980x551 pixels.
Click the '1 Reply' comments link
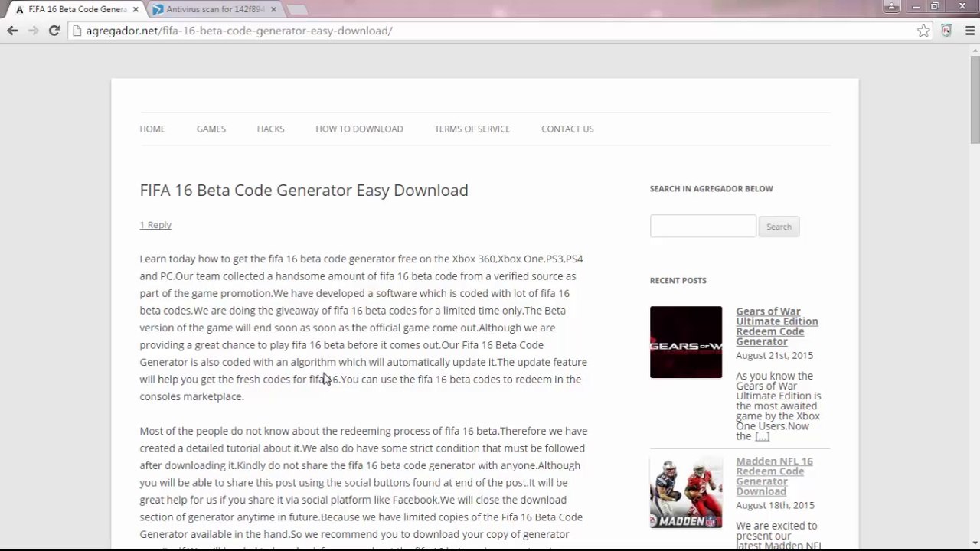point(155,225)
